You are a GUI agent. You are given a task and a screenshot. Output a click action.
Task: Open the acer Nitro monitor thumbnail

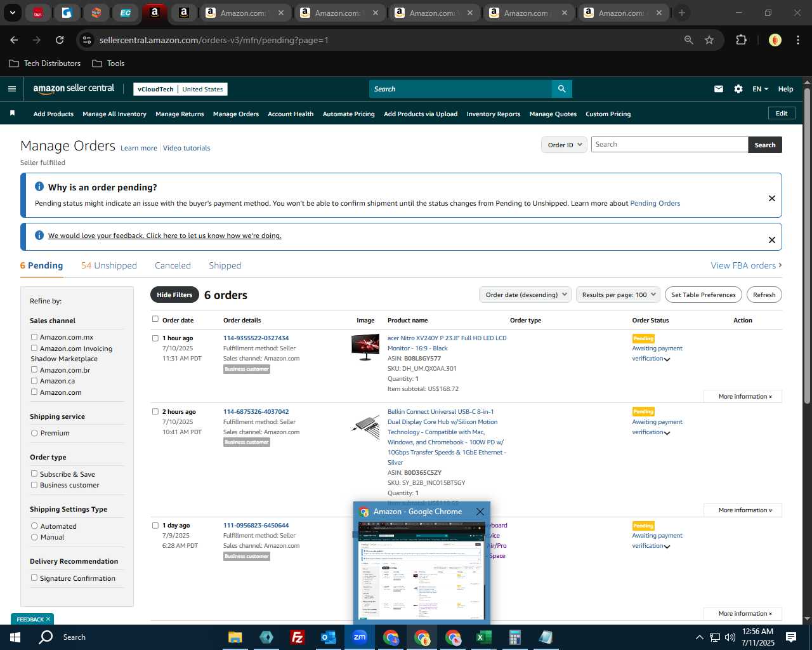[x=365, y=347]
